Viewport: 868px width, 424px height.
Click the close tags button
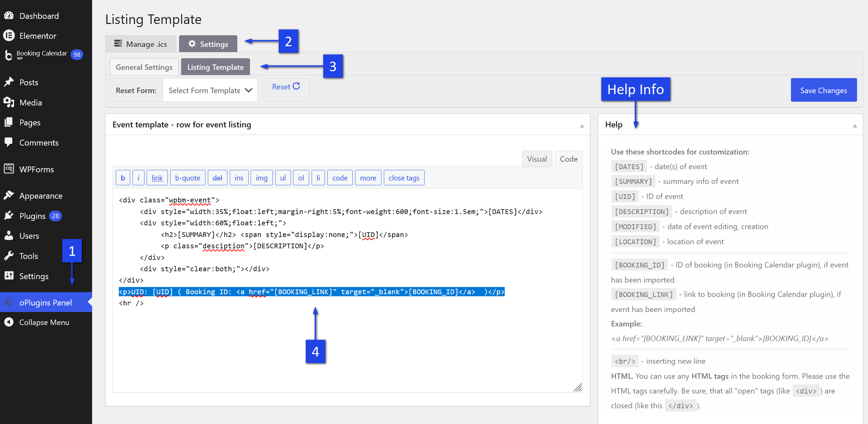coord(404,178)
